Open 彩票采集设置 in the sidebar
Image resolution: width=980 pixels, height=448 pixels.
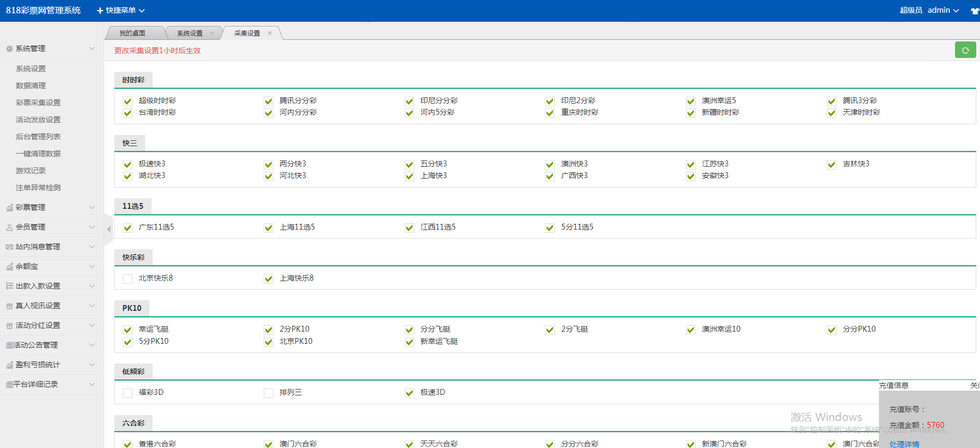point(38,103)
